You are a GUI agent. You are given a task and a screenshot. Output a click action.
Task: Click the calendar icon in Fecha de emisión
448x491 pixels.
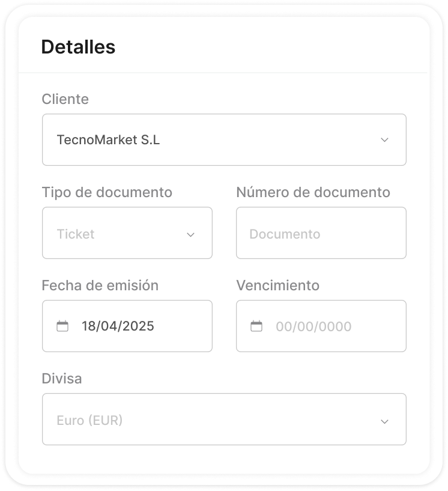[x=62, y=326]
